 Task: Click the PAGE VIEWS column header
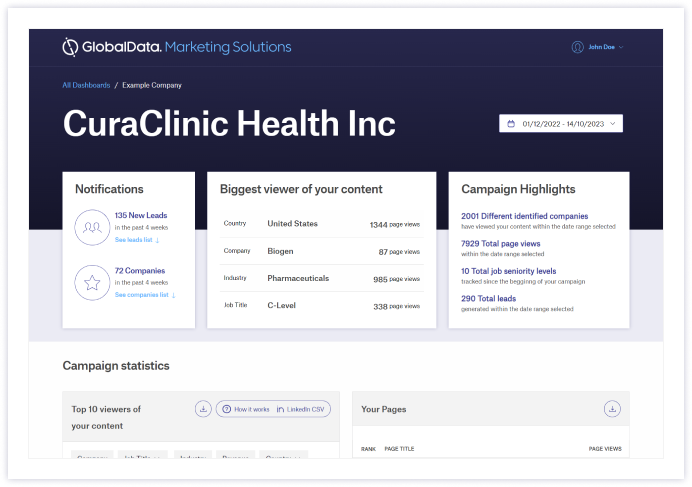(605, 449)
